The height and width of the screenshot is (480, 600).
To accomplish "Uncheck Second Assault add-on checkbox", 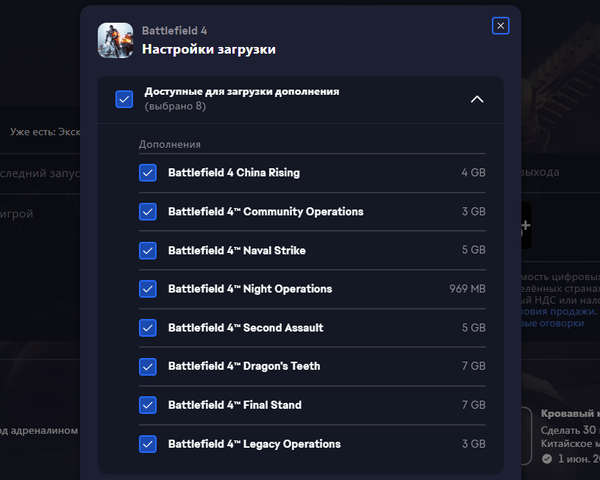I will 148,328.
